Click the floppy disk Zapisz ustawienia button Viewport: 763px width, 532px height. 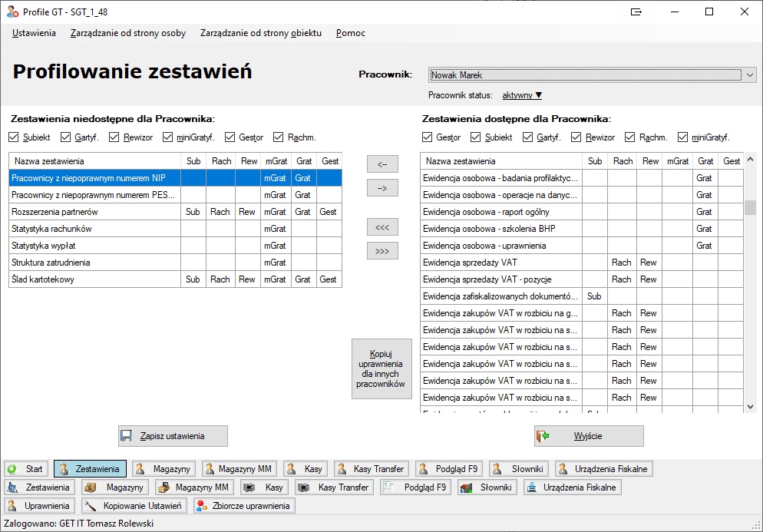coord(173,436)
